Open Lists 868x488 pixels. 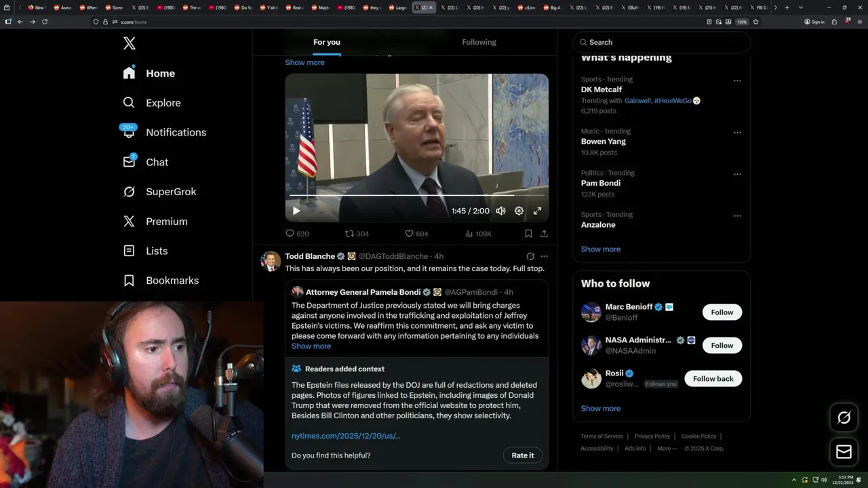click(145, 251)
